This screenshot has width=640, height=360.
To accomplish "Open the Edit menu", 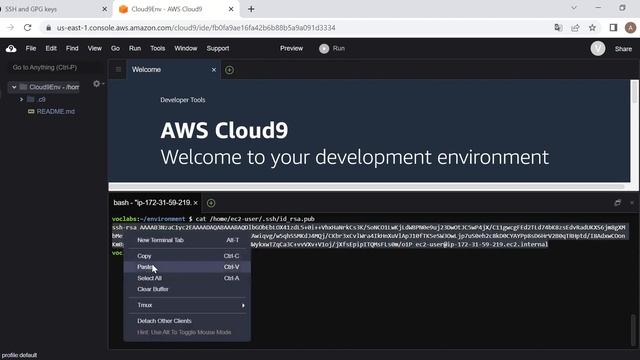I will point(51,48).
